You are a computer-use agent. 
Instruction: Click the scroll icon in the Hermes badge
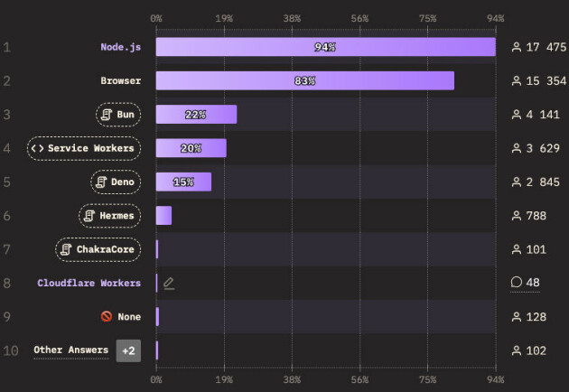[89, 216]
